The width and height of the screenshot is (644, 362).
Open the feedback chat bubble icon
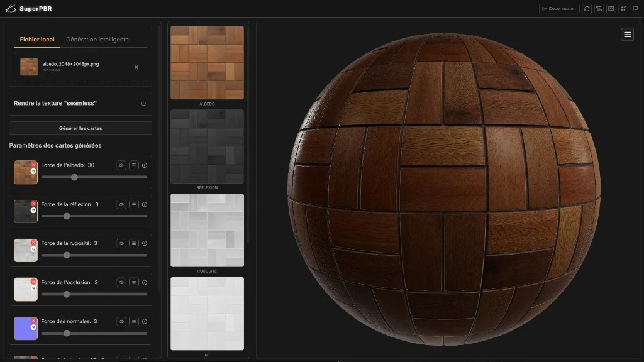coord(611,9)
